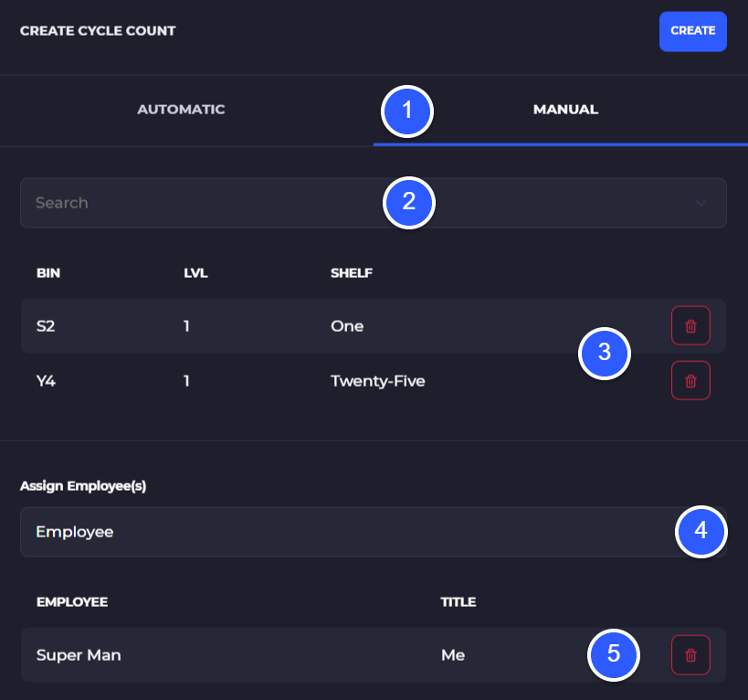This screenshot has height=700, width=748.
Task: Expand the Search dropdown chevron
Action: point(701,203)
